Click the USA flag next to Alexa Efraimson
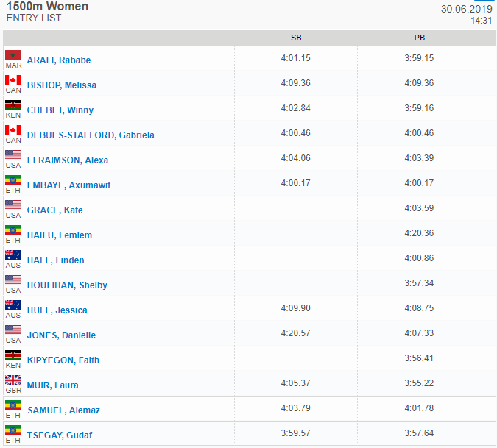The height and width of the screenshot is (448, 497). click(13, 155)
